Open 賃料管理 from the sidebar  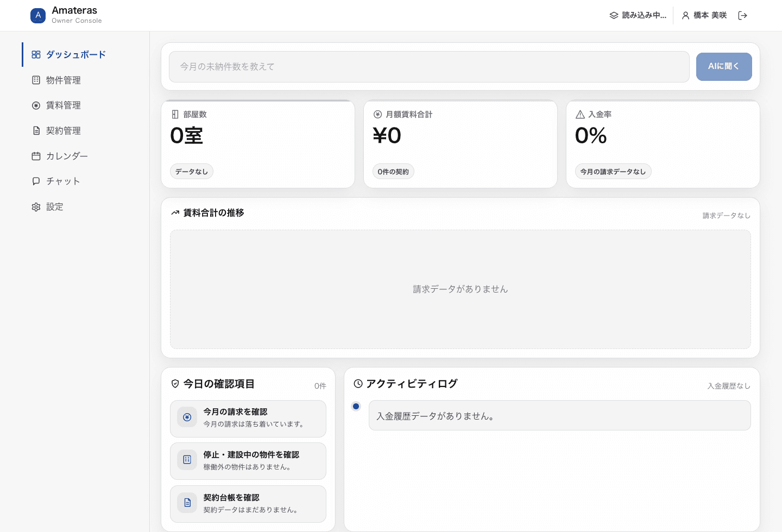[x=80, y=105]
